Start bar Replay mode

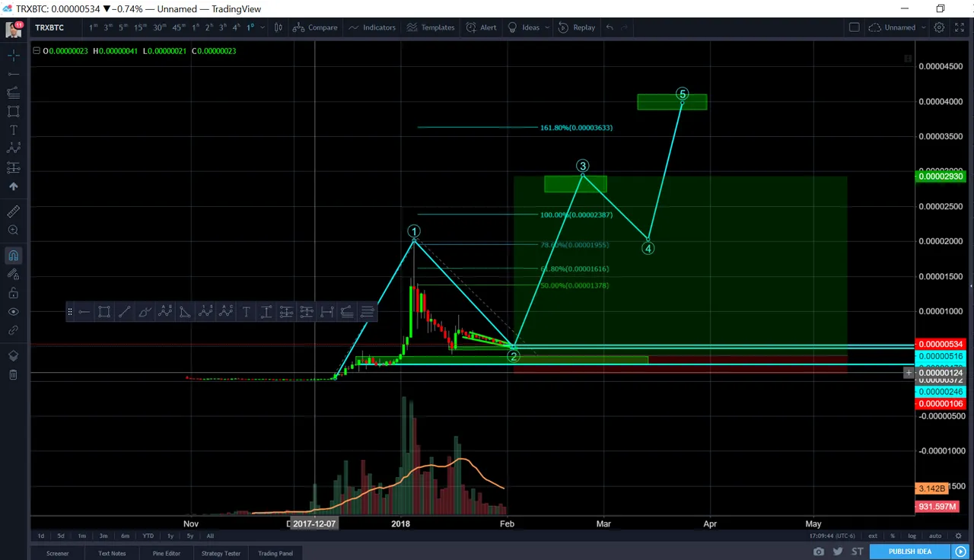click(x=577, y=27)
